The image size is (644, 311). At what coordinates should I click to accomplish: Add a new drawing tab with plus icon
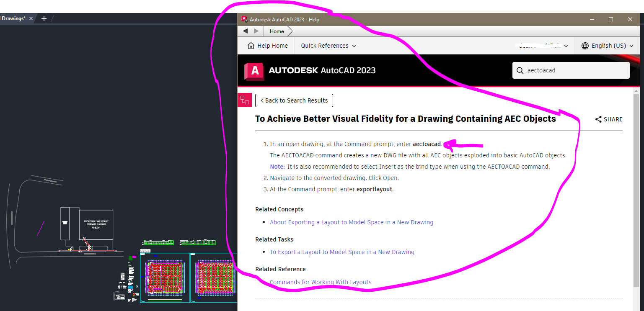(x=44, y=18)
